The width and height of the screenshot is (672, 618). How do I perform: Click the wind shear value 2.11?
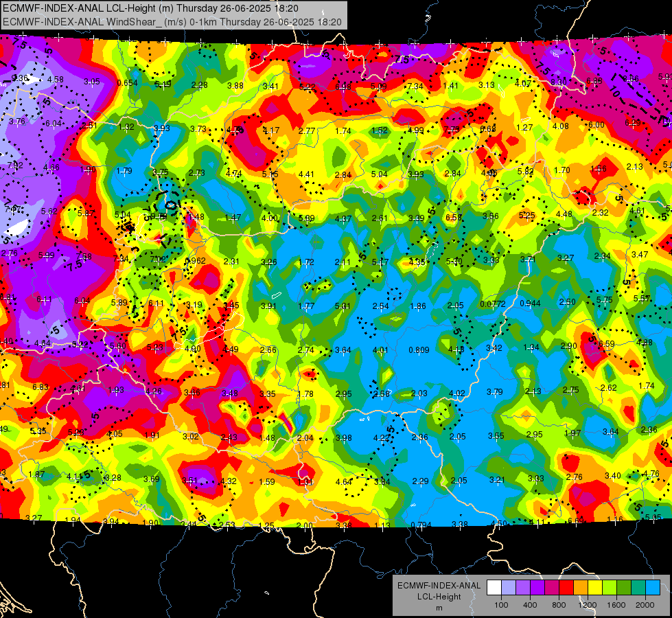click(x=343, y=262)
